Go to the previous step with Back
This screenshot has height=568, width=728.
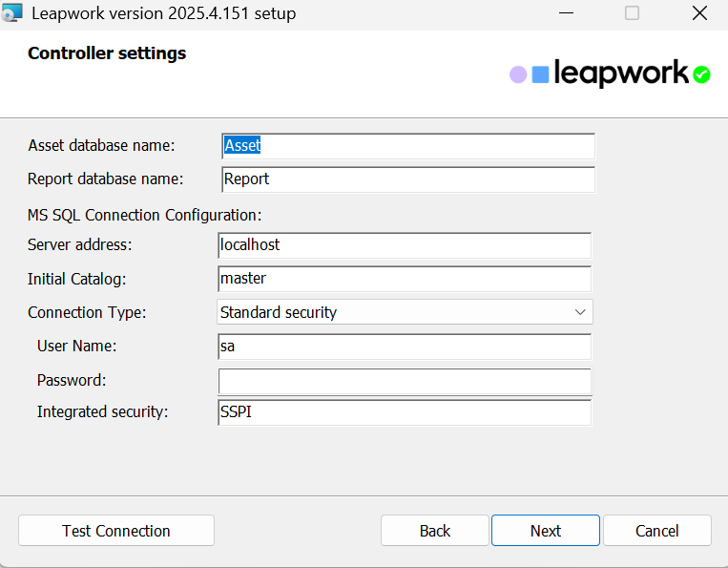(435, 531)
